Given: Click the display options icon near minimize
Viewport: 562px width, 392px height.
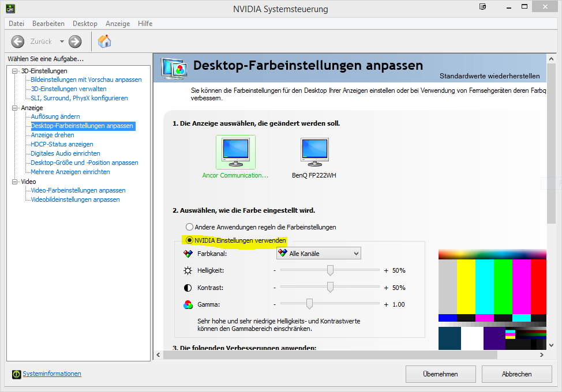Looking at the screenshot, I should click(483, 6).
